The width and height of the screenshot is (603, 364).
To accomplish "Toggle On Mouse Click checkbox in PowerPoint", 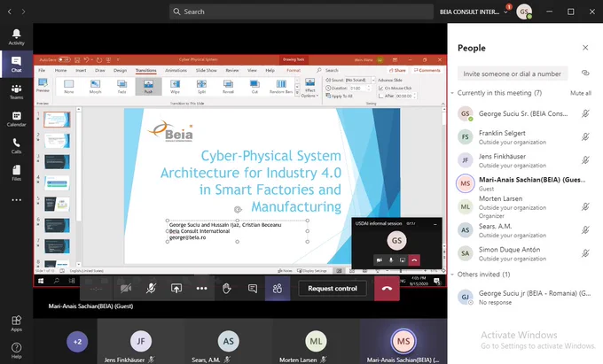I will (x=380, y=88).
